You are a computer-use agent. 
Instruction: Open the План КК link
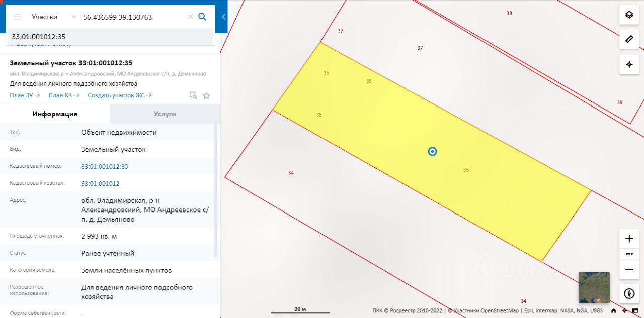[64, 95]
